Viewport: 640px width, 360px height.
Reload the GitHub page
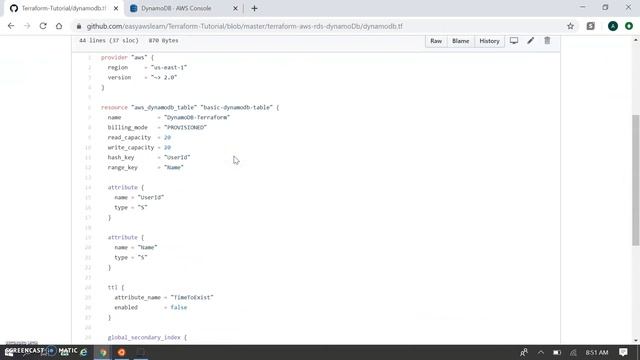click(x=43, y=26)
